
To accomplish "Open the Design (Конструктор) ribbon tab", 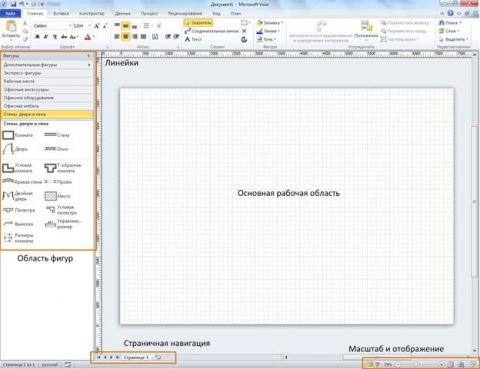I will [92, 14].
